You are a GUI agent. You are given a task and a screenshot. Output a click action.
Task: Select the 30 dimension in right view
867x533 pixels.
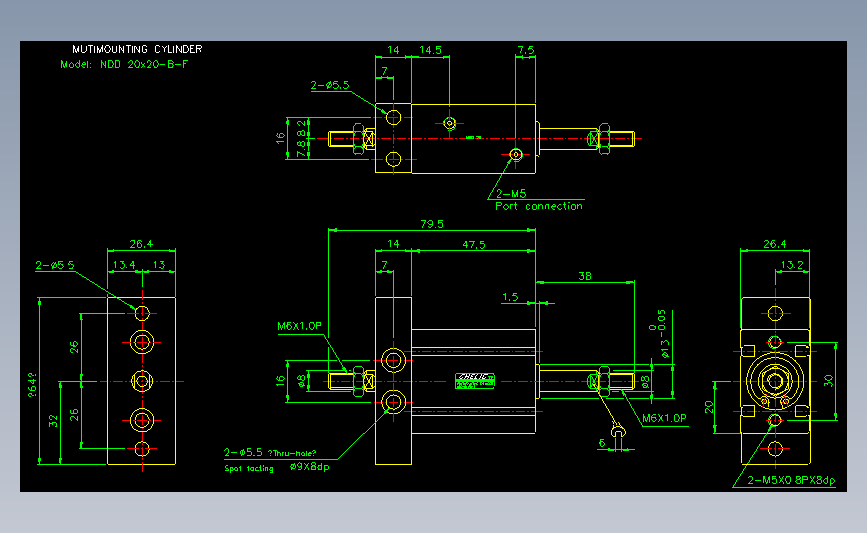coord(828,380)
